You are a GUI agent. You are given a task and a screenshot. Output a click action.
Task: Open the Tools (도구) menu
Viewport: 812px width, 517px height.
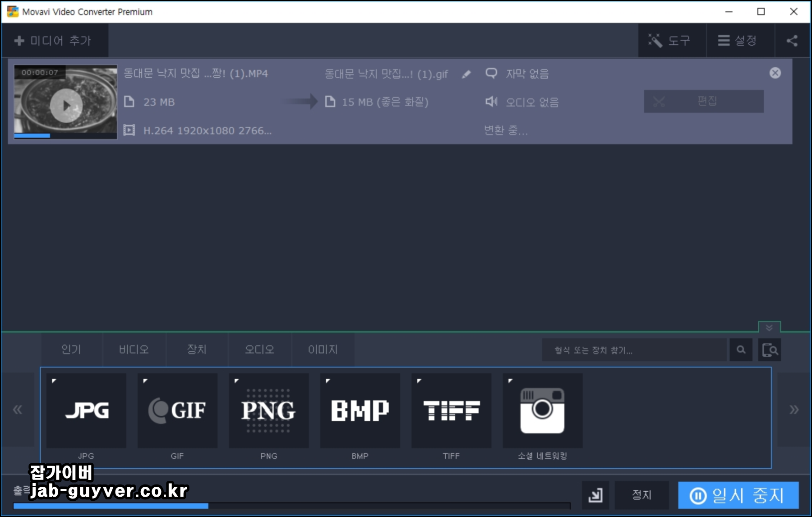pos(672,41)
